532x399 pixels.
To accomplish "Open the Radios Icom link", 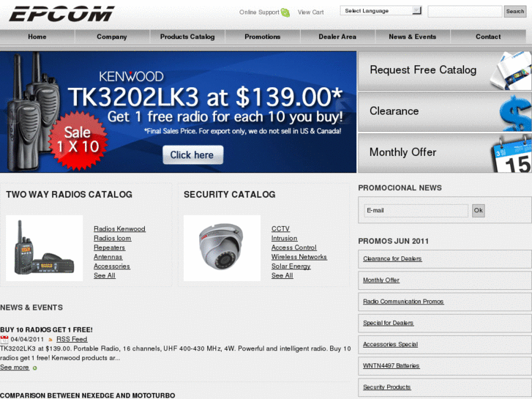I will point(113,239).
